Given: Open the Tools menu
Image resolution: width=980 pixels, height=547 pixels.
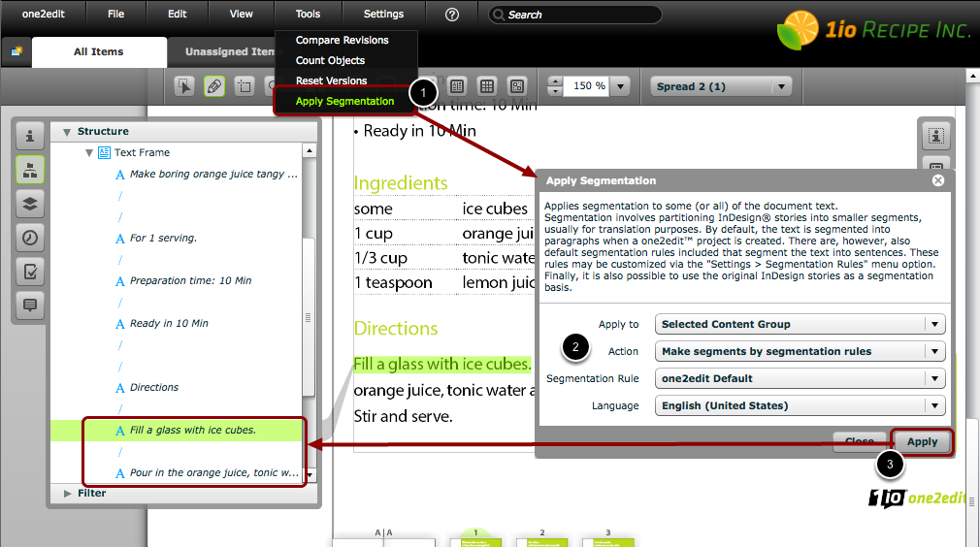Looking at the screenshot, I should pos(308,14).
